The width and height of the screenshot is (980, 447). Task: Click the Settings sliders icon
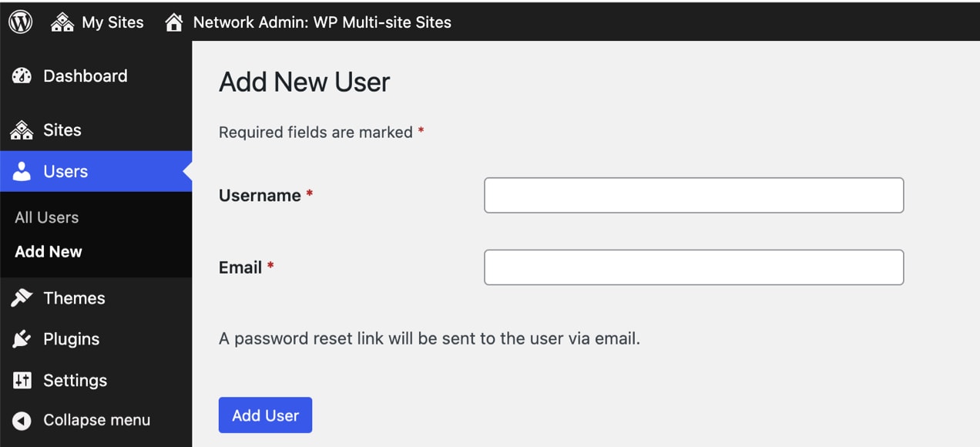tap(22, 380)
